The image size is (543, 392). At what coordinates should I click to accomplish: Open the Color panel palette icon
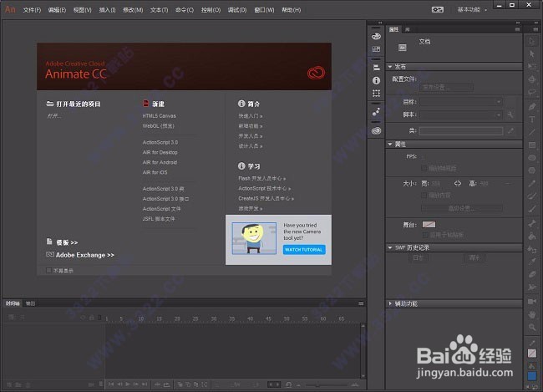[376, 36]
